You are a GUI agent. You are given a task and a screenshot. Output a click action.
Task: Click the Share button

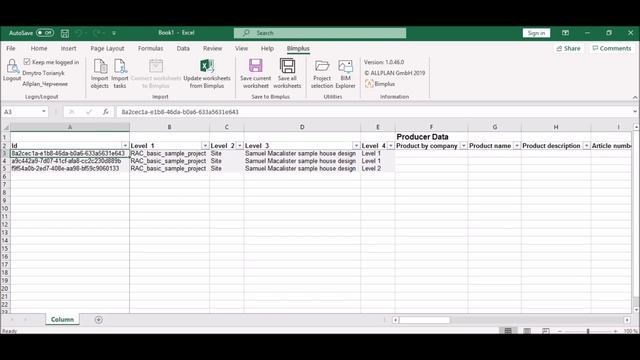pos(568,48)
